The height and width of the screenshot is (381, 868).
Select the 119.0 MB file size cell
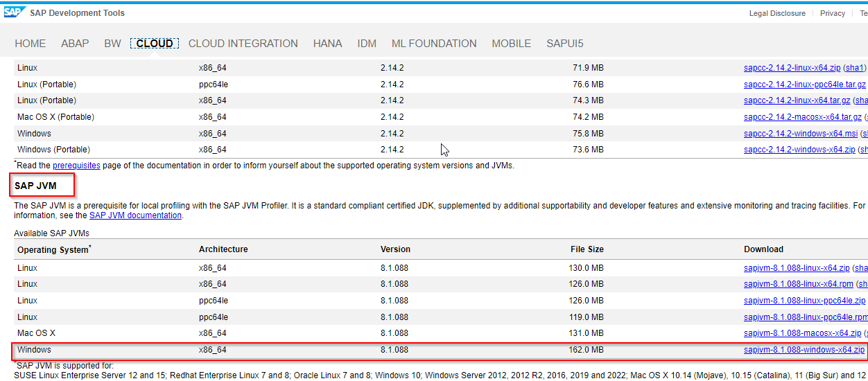click(586, 317)
